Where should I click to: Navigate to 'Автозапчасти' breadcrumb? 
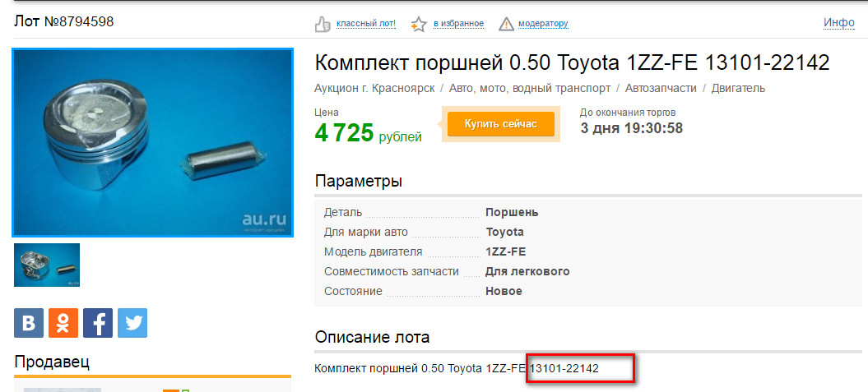pos(661,88)
